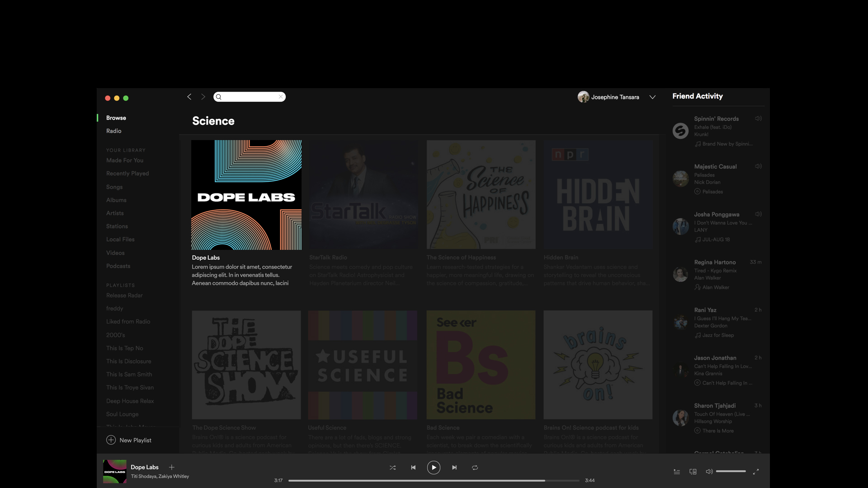Image resolution: width=868 pixels, height=488 pixels.
Task: Click the New Playlist plus icon
Action: coord(111,440)
